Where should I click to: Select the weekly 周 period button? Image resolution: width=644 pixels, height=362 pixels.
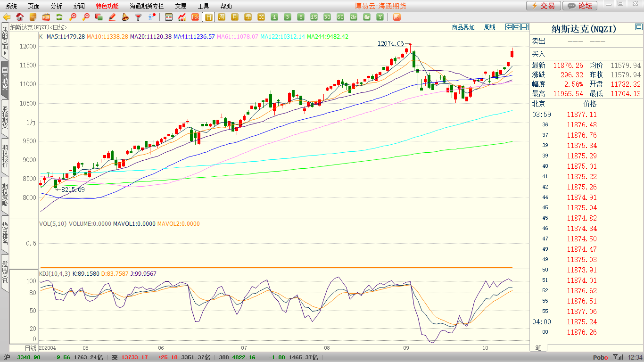222,17
